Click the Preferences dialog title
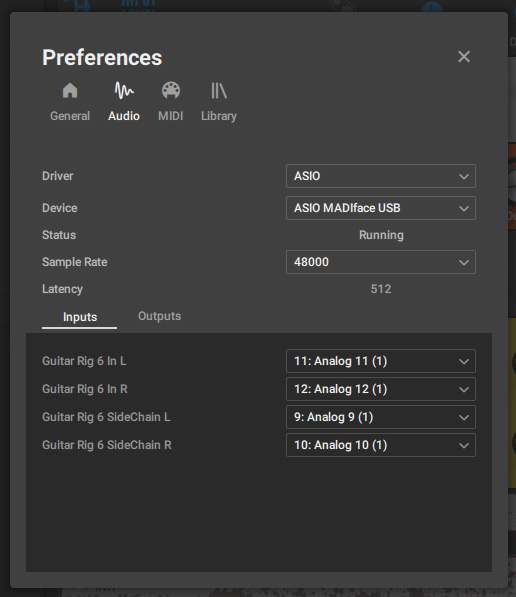 pyautogui.click(x=102, y=57)
